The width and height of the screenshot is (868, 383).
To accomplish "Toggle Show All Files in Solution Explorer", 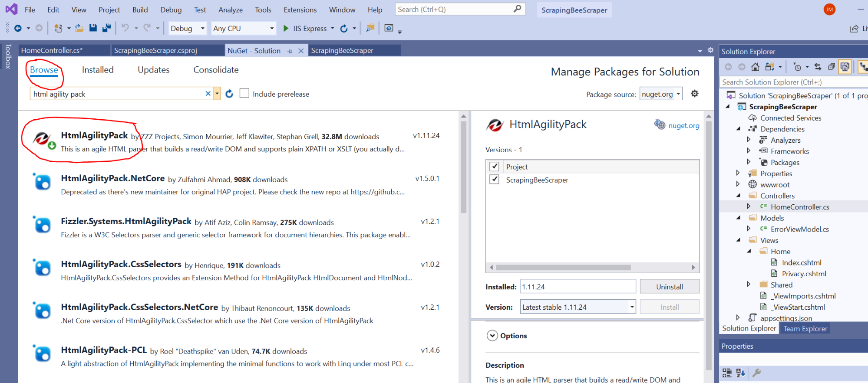I will tap(845, 67).
